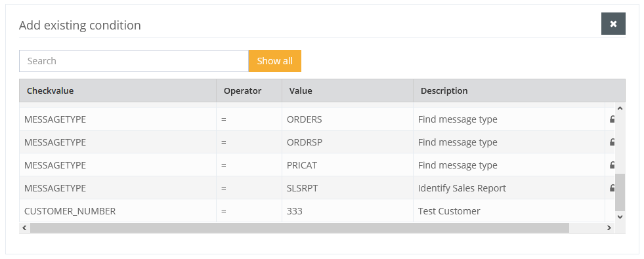Click the horizontal scrollbar's left arrow
Viewport: 644px width, 259px height.
tap(24, 228)
